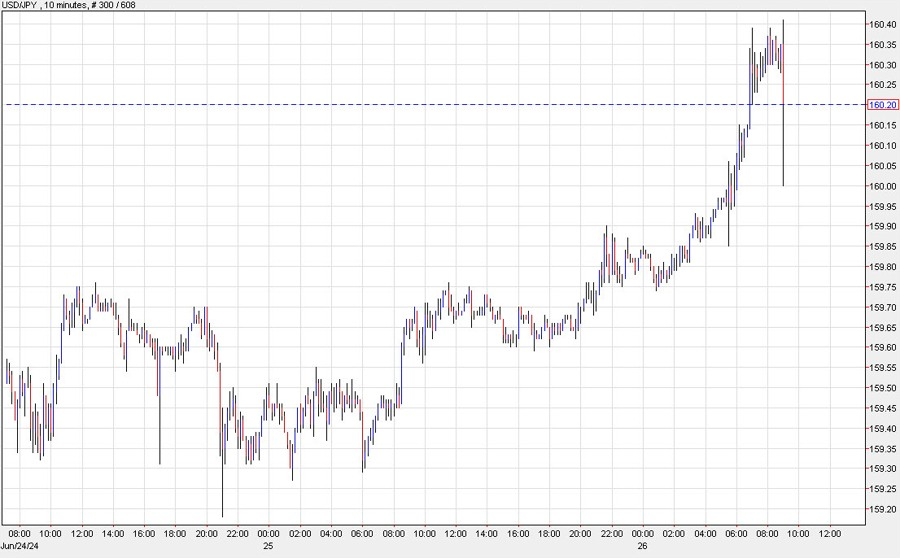Click the 159.65 price axis label
The height and width of the screenshot is (558, 900).
coord(883,327)
